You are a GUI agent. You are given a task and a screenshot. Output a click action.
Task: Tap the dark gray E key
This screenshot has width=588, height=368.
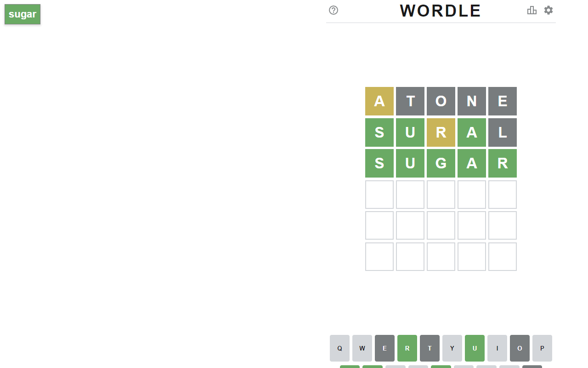(385, 348)
